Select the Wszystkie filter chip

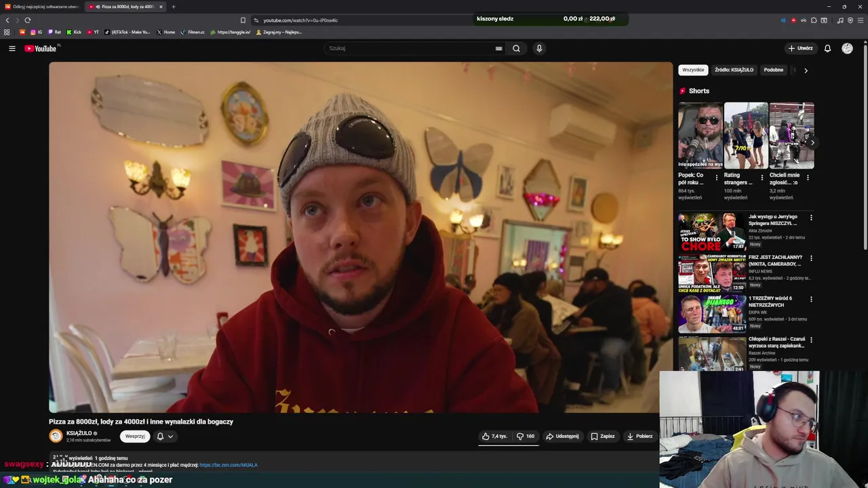[693, 70]
